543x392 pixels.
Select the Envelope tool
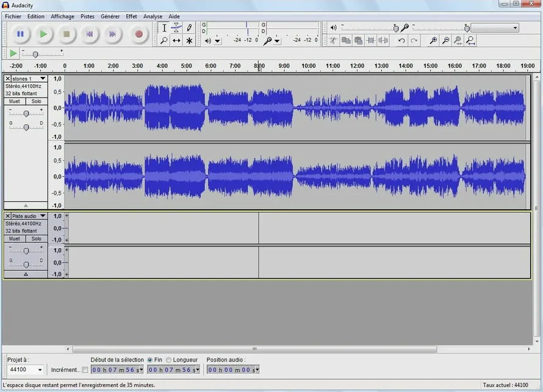pyautogui.click(x=176, y=27)
